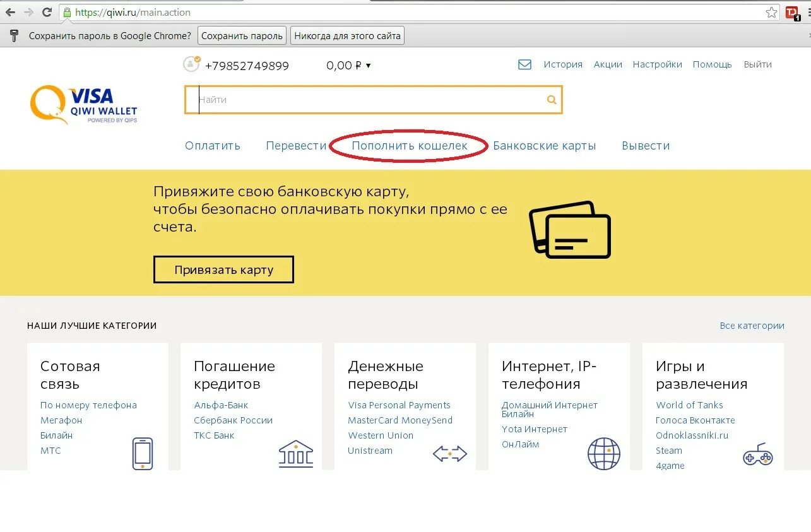
Task: Click the mobile phone icon in Сотовая связь
Action: 143,453
